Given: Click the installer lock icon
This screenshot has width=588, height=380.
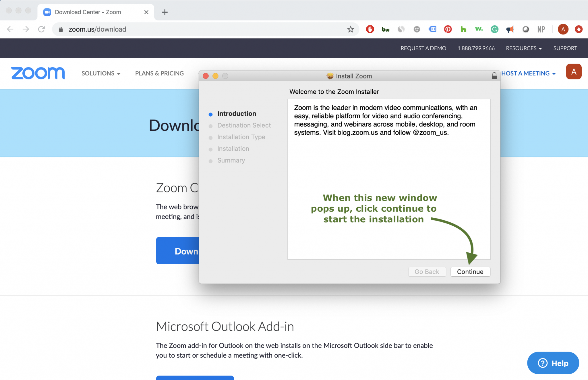Looking at the screenshot, I should pos(494,76).
